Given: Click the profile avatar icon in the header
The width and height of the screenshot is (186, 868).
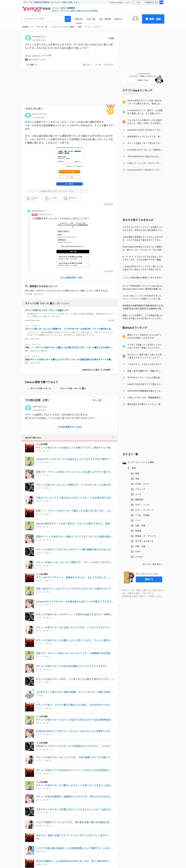Looking at the screenshot, I should [135, 19].
